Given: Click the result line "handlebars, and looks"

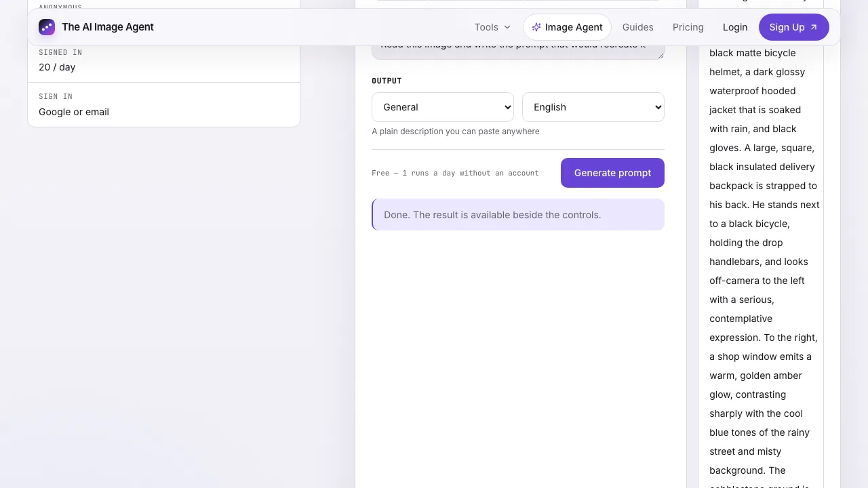Looking at the screenshot, I should tap(759, 262).
